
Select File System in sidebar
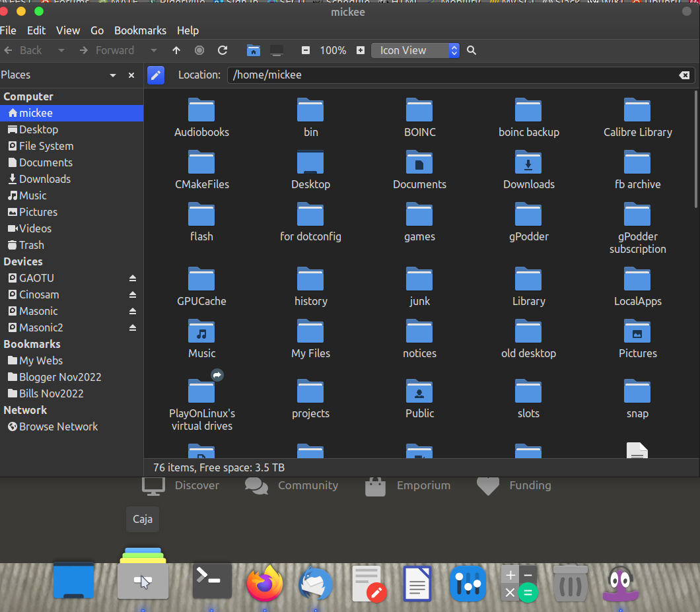tap(71, 146)
